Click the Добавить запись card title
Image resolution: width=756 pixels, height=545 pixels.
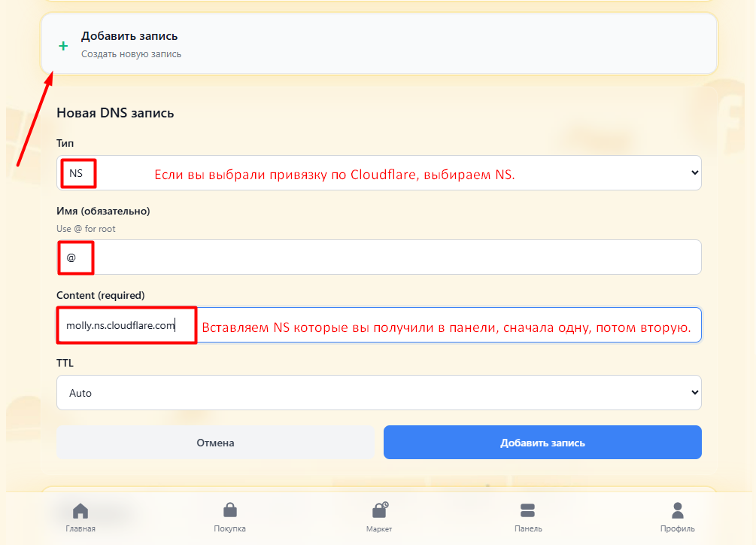point(129,36)
